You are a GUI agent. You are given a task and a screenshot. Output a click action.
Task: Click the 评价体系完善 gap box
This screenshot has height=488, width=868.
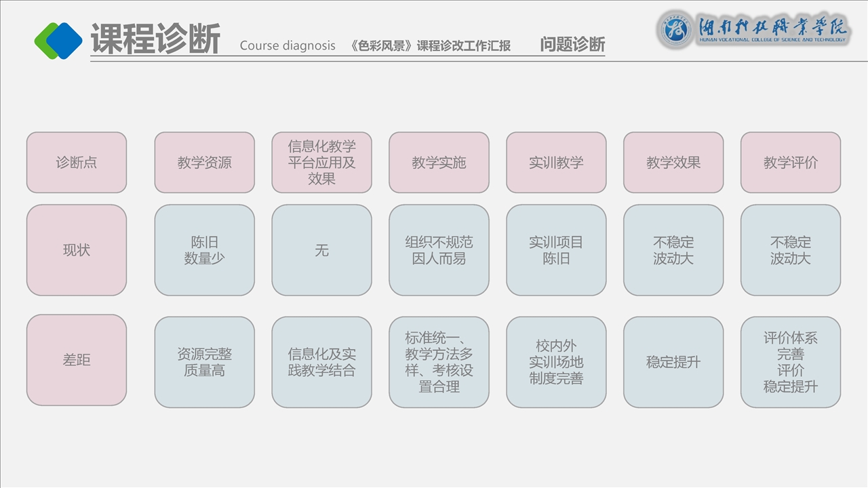click(x=791, y=362)
